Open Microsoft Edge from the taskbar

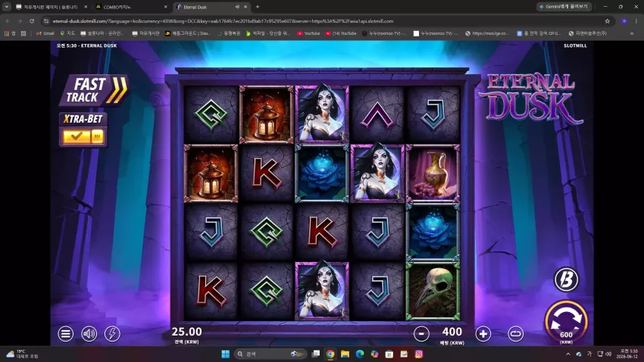tap(360, 354)
